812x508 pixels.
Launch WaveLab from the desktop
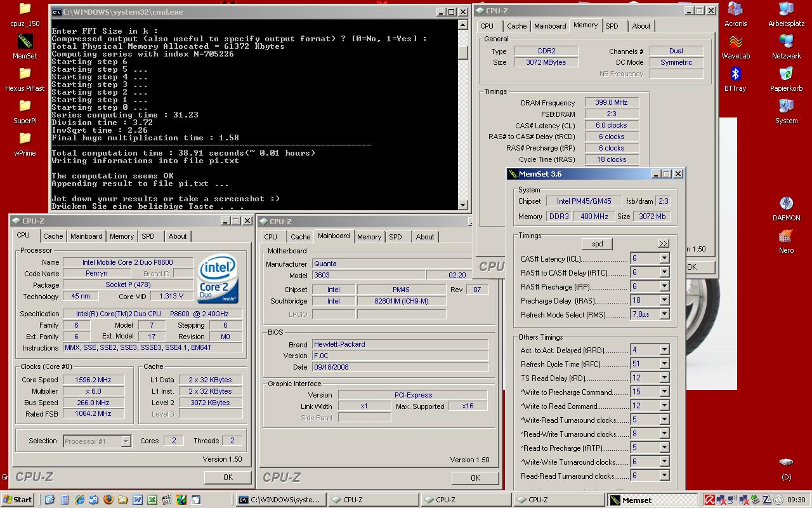735,47
